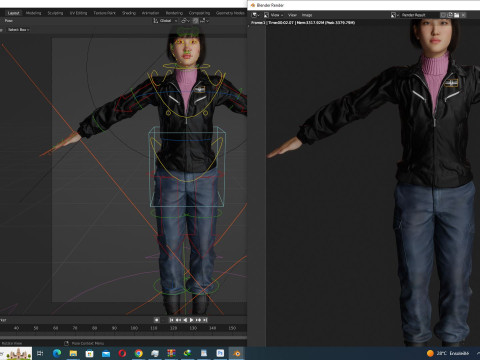Open the Pose menu in viewport header
The height and width of the screenshot is (360, 480).
point(9,21)
